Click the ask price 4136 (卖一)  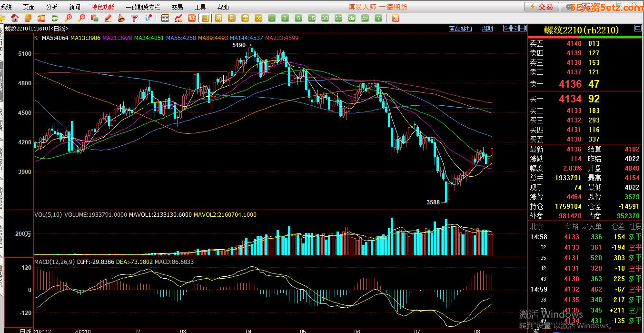coord(570,84)
